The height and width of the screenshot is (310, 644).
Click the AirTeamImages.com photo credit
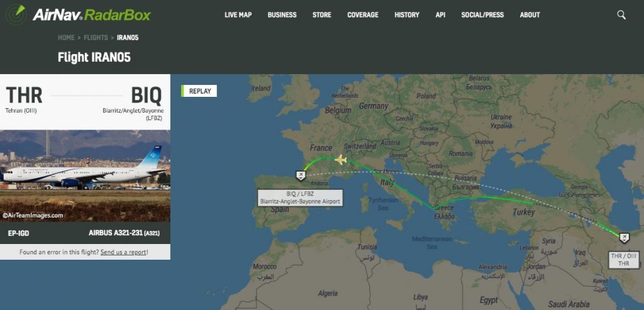pos(33,215)
